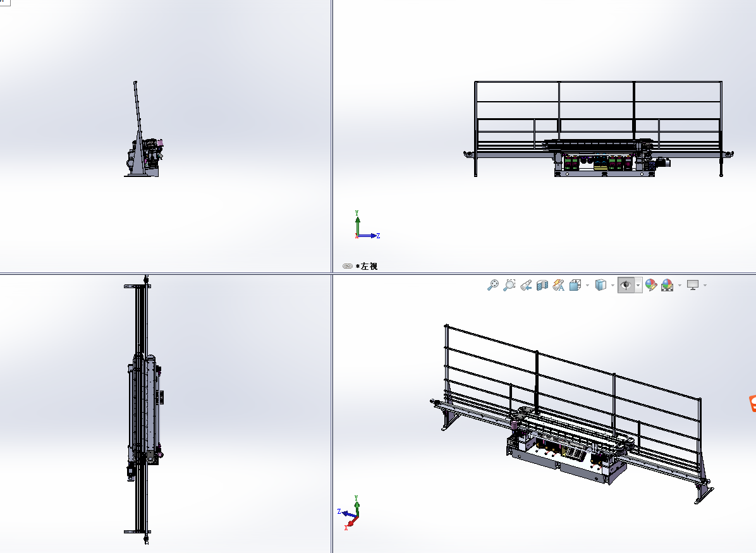Click the Zoom to Fit icon
This screenshot has width=756, height=553.
[493, 286]
